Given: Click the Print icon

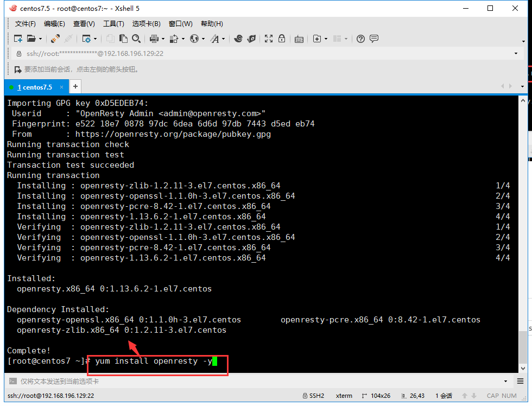Looking at the screenshot, I should (154, 39).
